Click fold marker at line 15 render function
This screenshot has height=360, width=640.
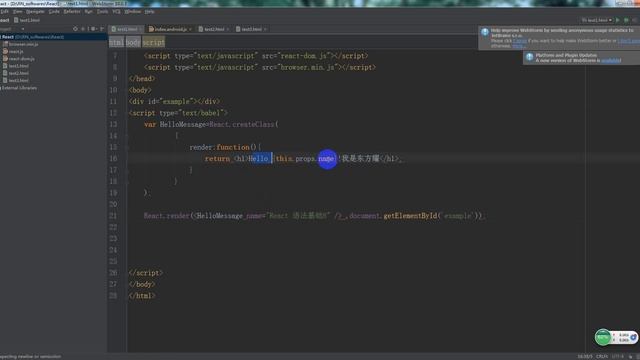pos(127,147)
